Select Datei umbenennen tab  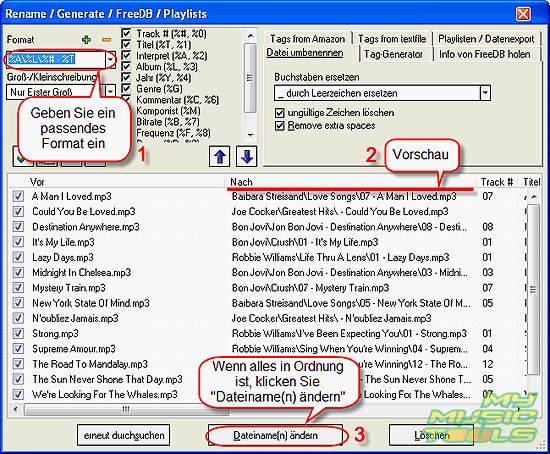[305, 53]
